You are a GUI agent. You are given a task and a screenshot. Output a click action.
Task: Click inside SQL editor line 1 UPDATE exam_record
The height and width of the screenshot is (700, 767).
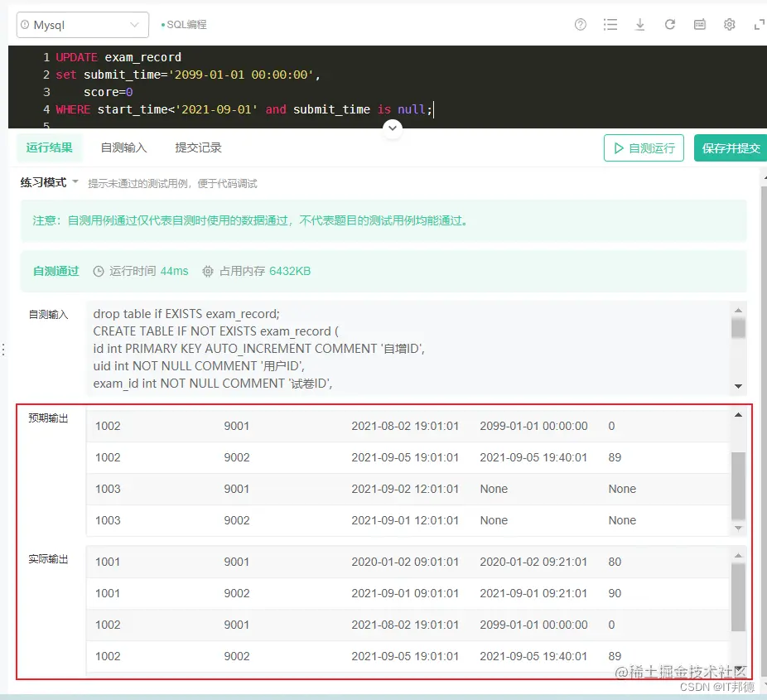[x=118, y=57]
